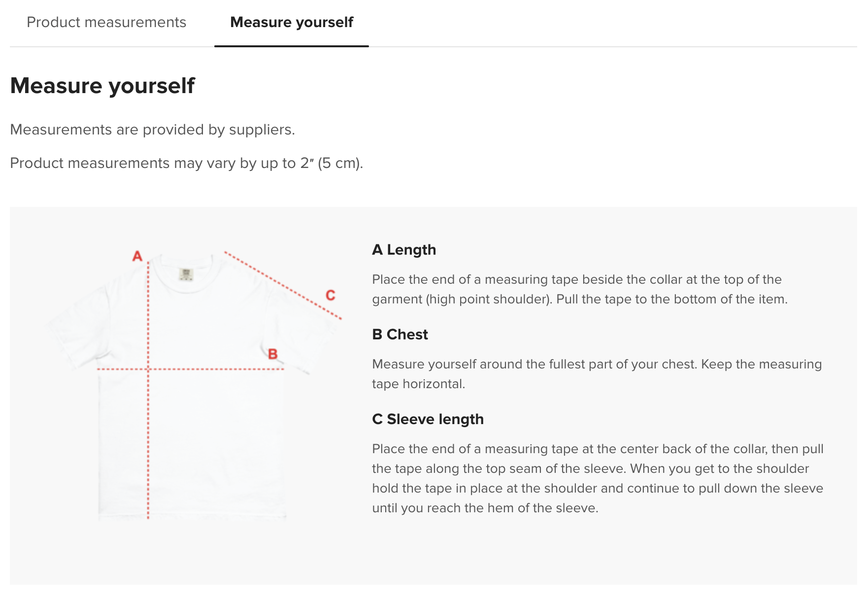
Task: Click the red A marker on shirt
Action: (x=137, y=256)
